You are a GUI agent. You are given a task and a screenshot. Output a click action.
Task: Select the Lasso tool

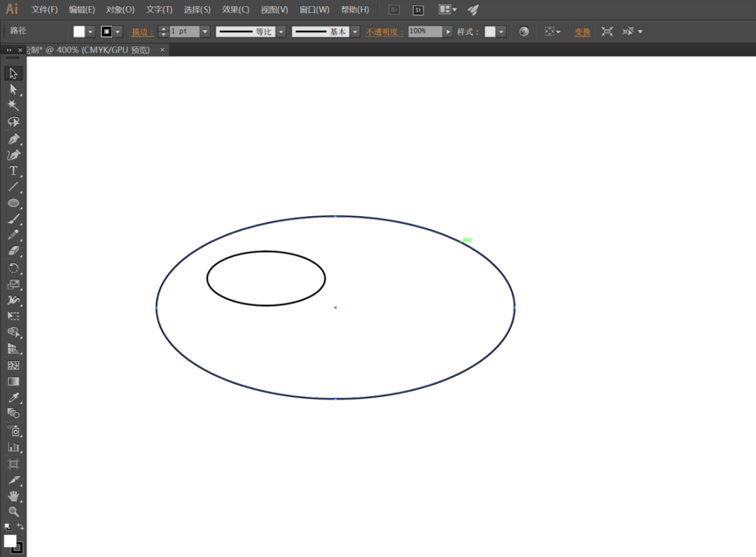pyautogui.click(x=13, y=122)
